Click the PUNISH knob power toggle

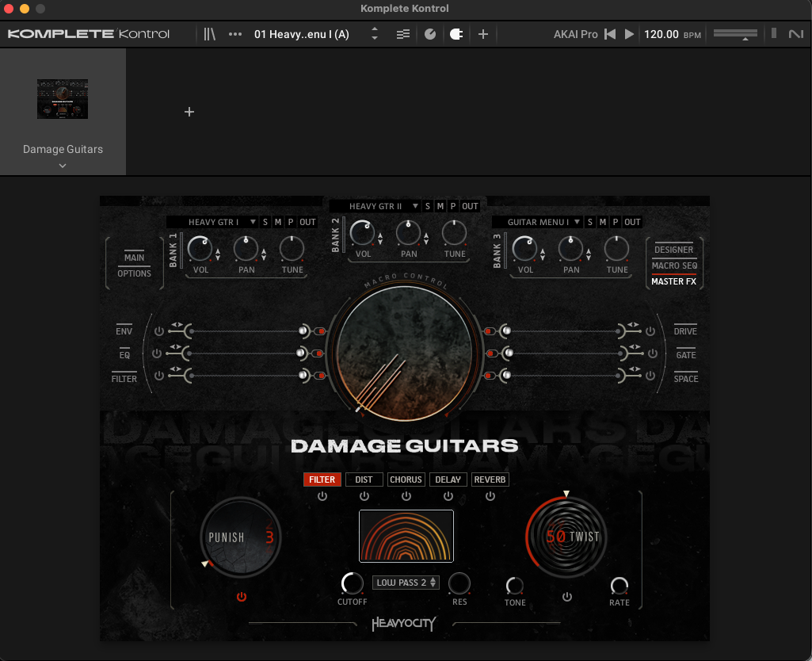(x=242, y=597)
